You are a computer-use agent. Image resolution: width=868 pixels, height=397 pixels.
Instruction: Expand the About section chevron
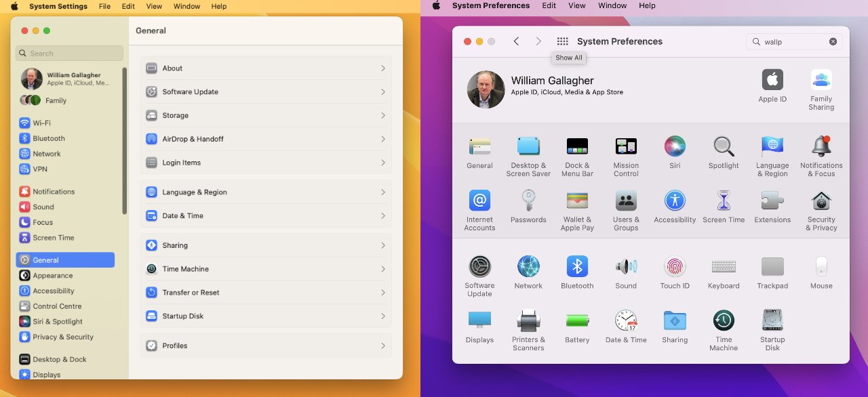383,68
